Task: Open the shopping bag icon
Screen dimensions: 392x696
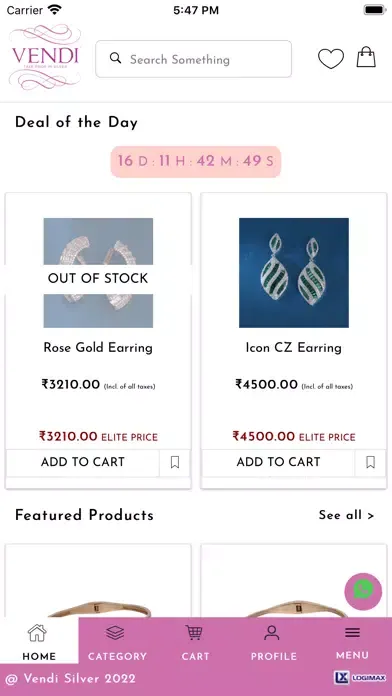Action: (366, 57)
